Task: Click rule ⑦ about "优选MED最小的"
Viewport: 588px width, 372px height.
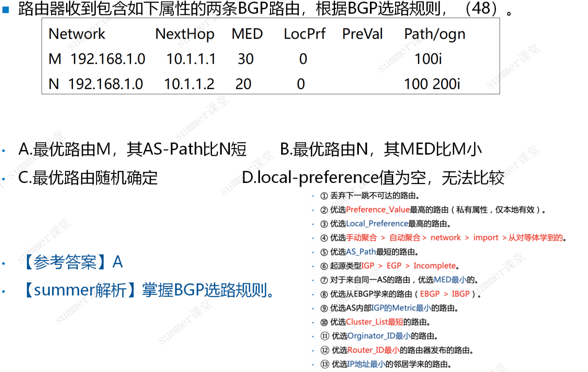Action: point(399,280)
